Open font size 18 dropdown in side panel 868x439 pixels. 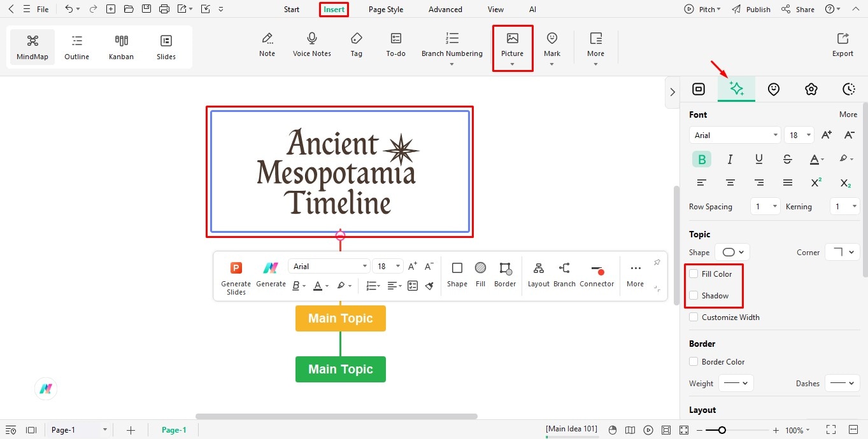(799, 135)
